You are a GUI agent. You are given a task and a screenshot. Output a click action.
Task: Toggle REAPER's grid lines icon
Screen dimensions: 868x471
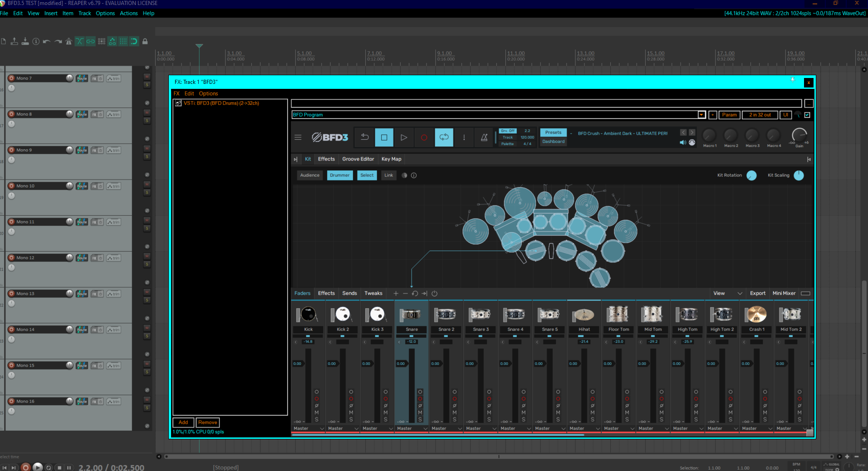pyautogui.click(x=123, y=41)
